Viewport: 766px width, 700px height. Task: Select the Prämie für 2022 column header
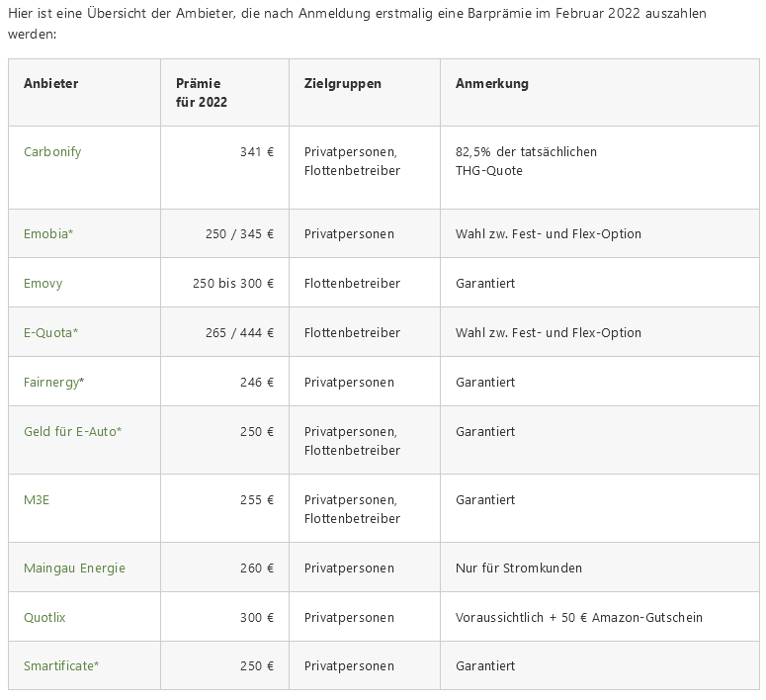[201, 93]
